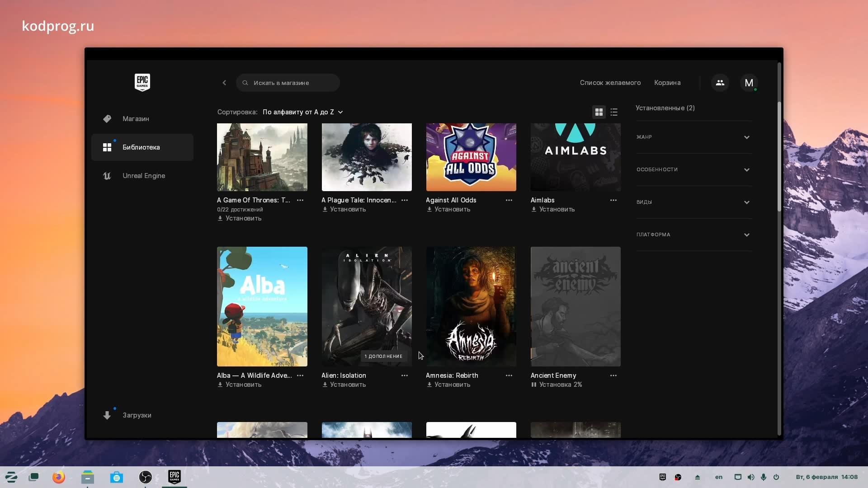Open options menu for A Plague Tale
The width and height of the screenshot is (868, 488).
pyautogui.click(x=405, y=200)
